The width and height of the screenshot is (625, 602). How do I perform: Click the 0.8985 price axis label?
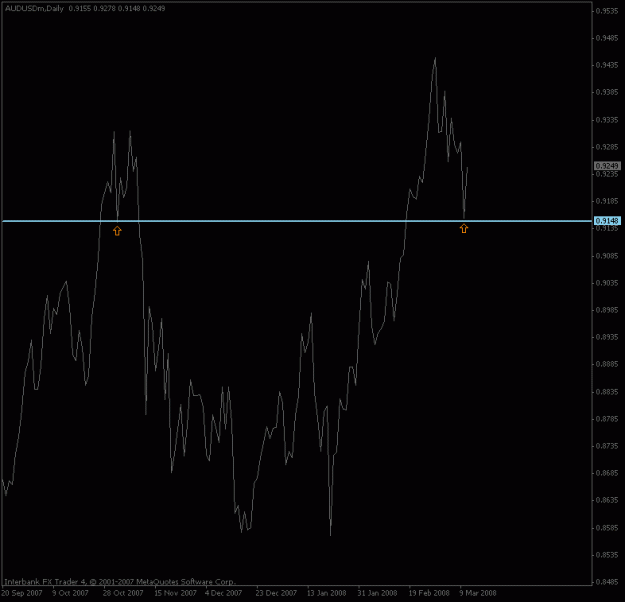coord(607,310)
